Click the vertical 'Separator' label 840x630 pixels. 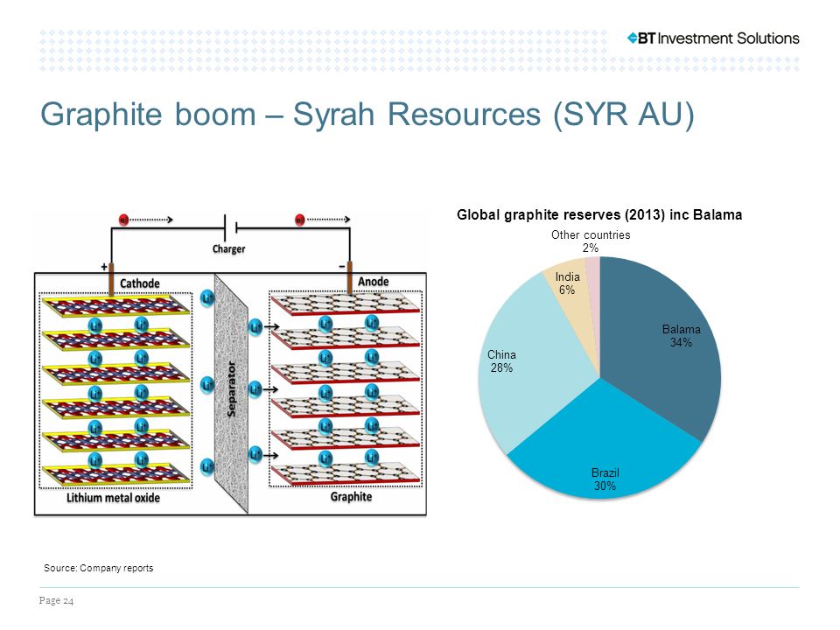tap(232, 388)
